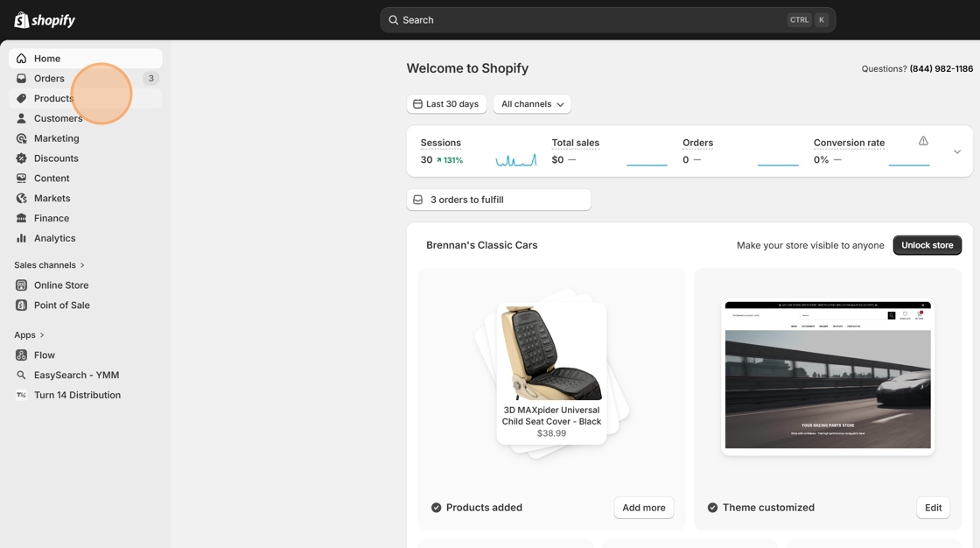Click the inbox icon on orders to fulfill
Viewport: 980px width, 548px height.
417,200
